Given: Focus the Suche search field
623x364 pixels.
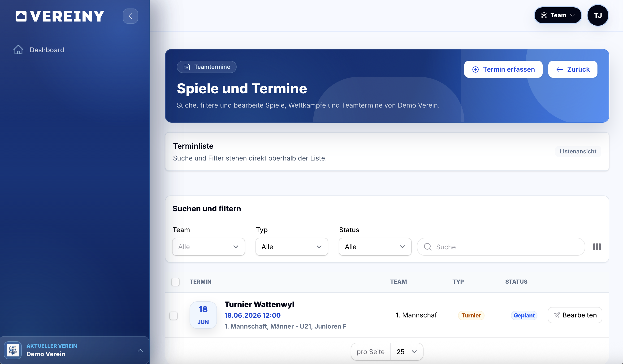Looking at the screenshot, I should click(501, 247).
